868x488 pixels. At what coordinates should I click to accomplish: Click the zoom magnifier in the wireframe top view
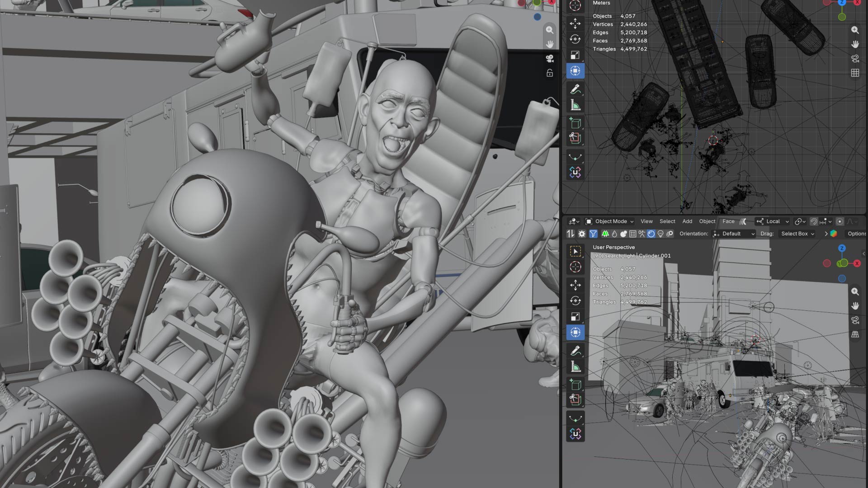855,30
